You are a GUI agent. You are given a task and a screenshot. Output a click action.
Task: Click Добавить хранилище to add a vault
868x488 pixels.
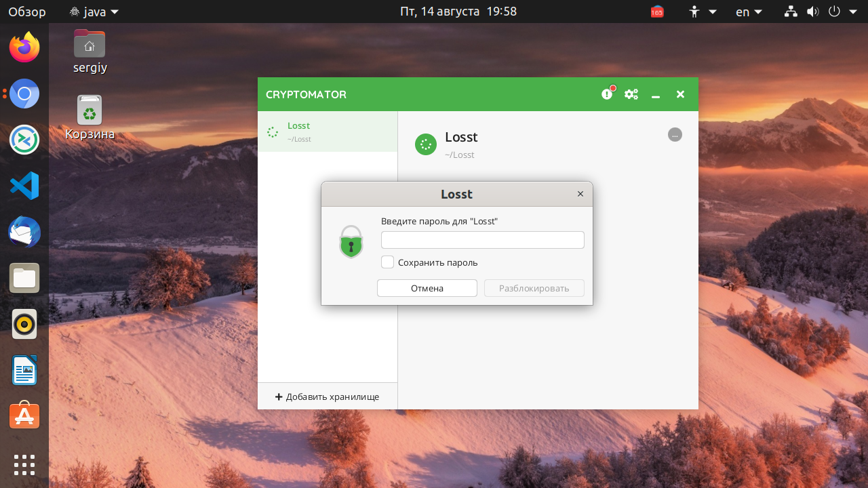click(x=327, y=396)
